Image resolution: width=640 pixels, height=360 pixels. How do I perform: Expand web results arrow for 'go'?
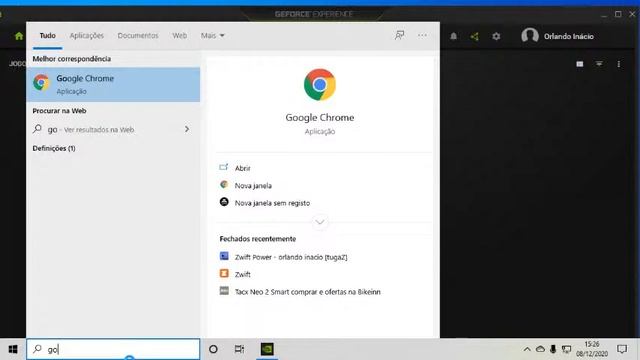click(187, 129)
